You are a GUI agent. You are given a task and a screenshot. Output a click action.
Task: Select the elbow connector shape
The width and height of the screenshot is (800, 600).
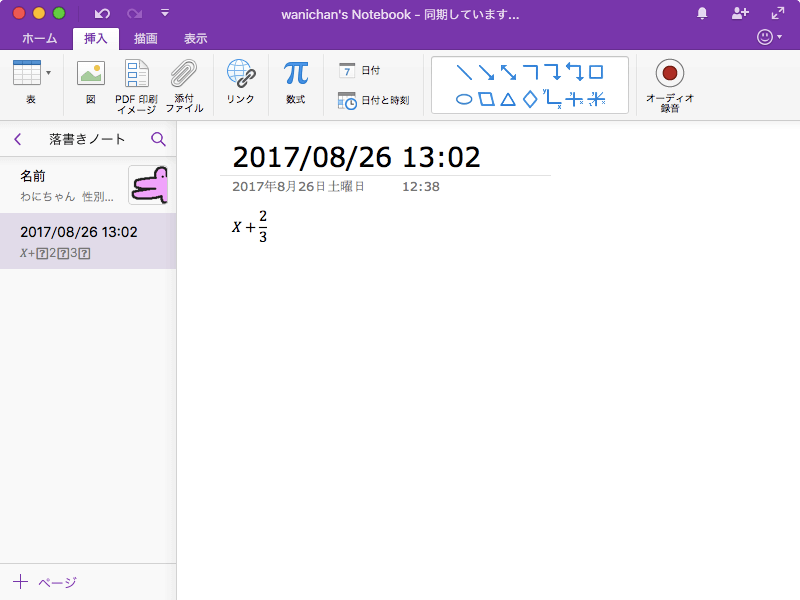[531, 72]
